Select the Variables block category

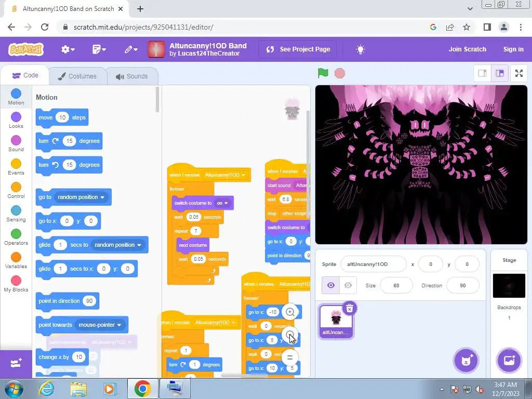16,261
